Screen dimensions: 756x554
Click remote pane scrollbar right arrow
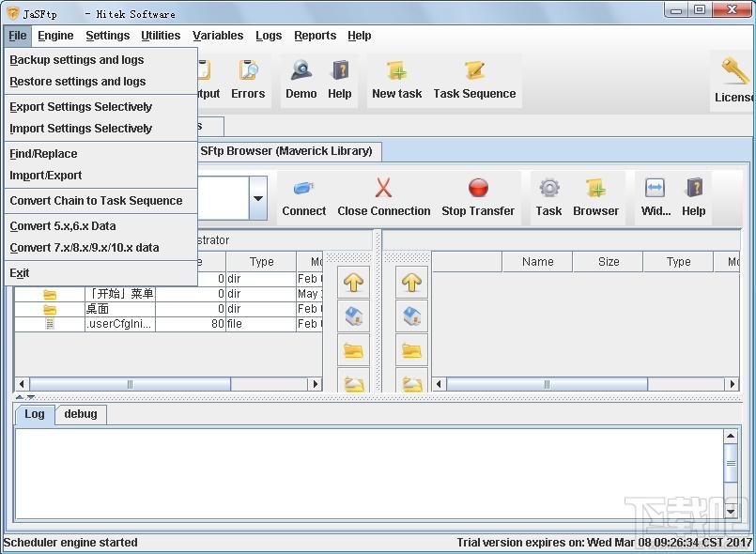click(733, 384)
